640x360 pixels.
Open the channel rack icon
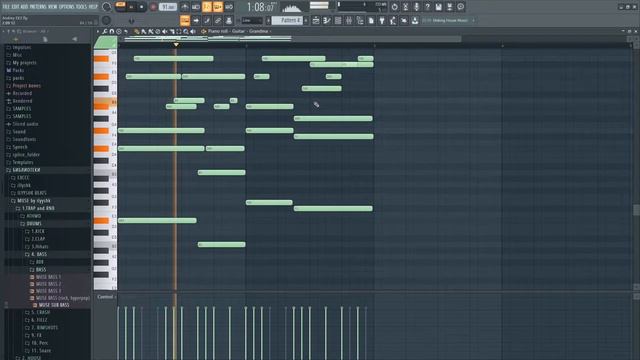click(338, 20)
